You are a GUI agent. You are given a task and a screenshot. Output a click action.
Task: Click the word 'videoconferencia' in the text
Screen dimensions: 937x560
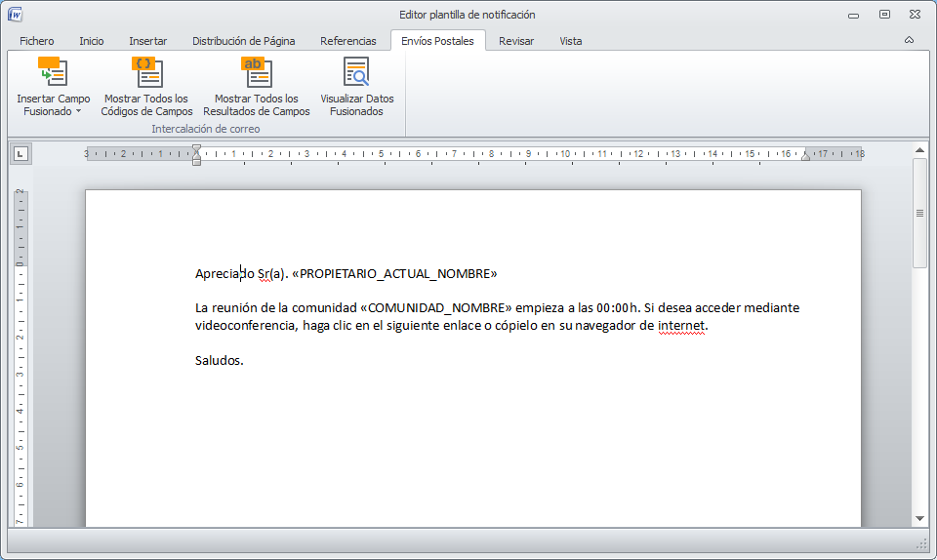pyautogui.click(x=244, y=326)
